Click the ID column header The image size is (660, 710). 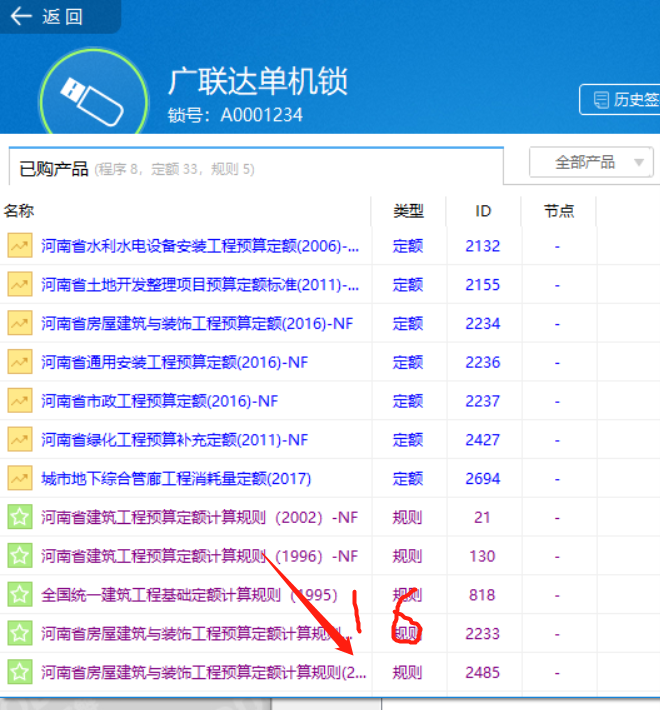pos(483,211)
